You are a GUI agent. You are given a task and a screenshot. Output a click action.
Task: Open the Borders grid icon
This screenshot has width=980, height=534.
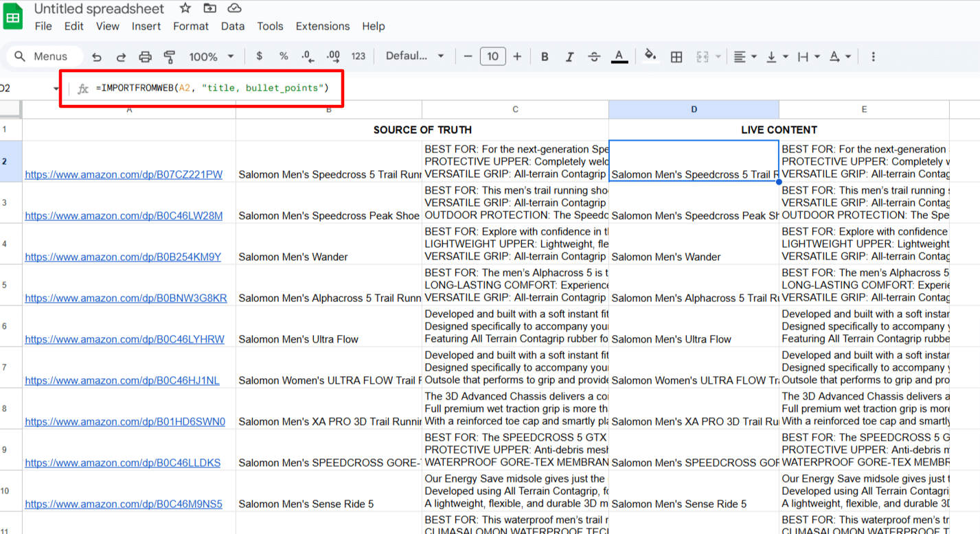(676, 57)
